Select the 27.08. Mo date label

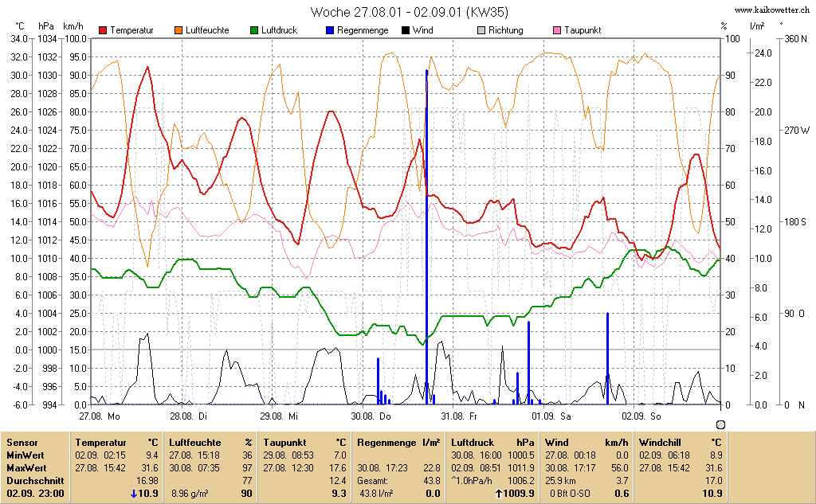(x=100, y=416)
